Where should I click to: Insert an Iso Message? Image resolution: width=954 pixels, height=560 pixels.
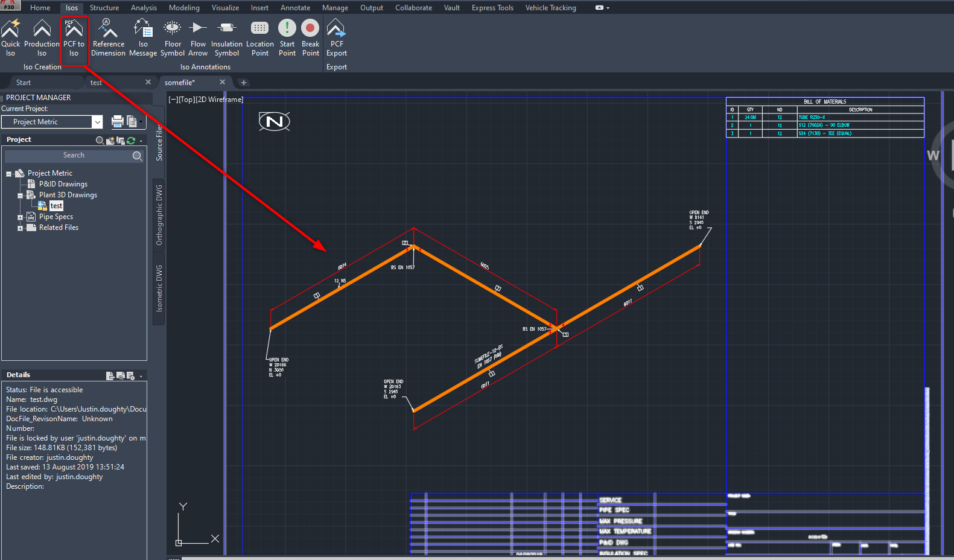(143, 37)
